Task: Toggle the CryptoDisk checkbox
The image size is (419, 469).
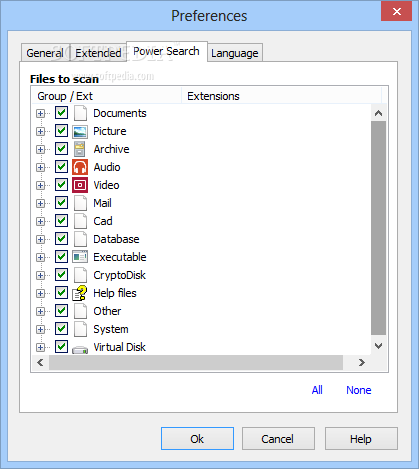Action: (x=61, y=275)
